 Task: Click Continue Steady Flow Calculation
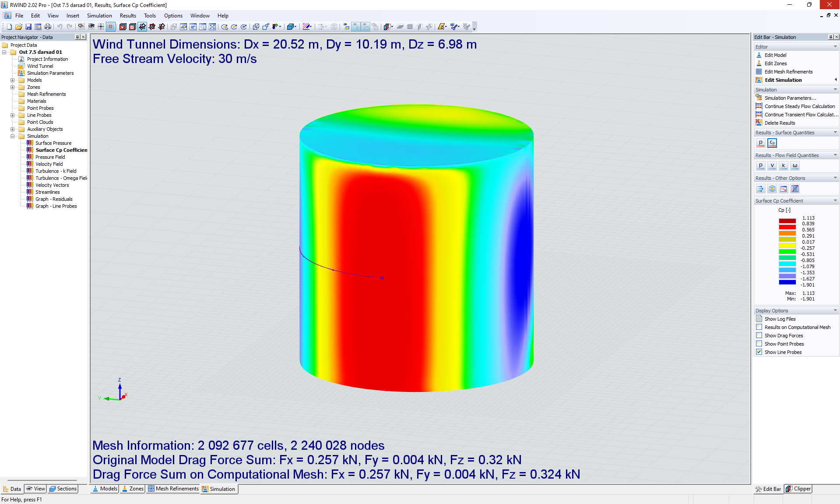click(798, 106)
